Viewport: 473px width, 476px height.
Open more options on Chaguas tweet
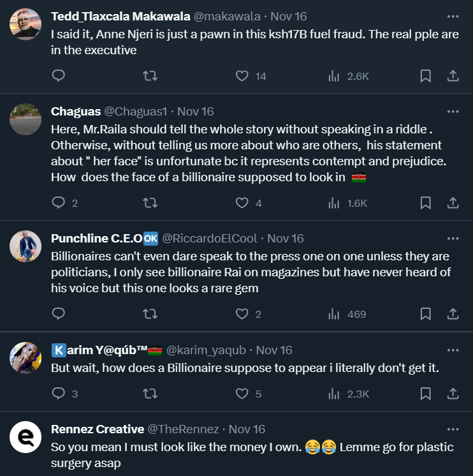(453, 111)
